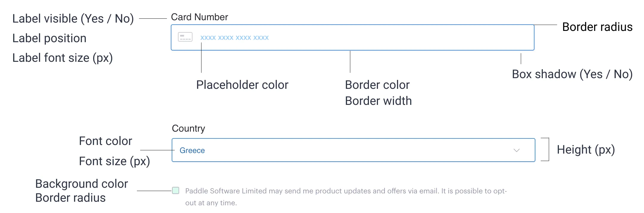This screenshot has height=213, width=644.
Task: Click the Background color annotation text
Action: click(81, 184)
